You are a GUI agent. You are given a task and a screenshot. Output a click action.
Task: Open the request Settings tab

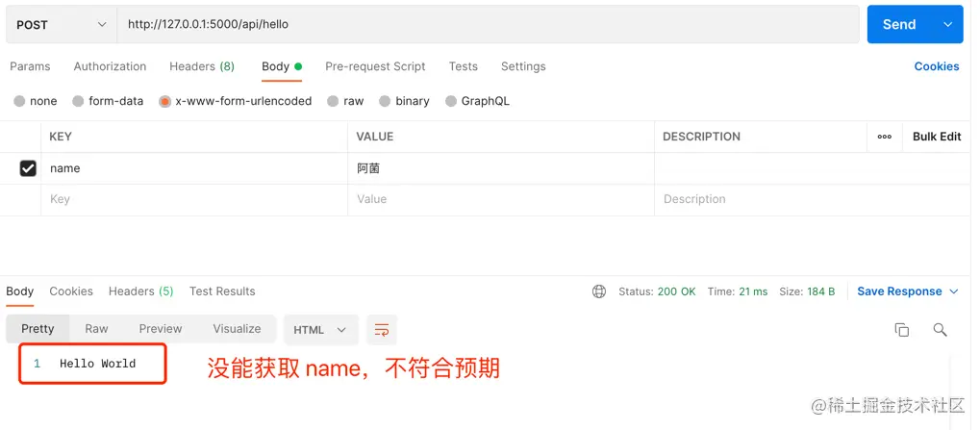coord(523,66)
